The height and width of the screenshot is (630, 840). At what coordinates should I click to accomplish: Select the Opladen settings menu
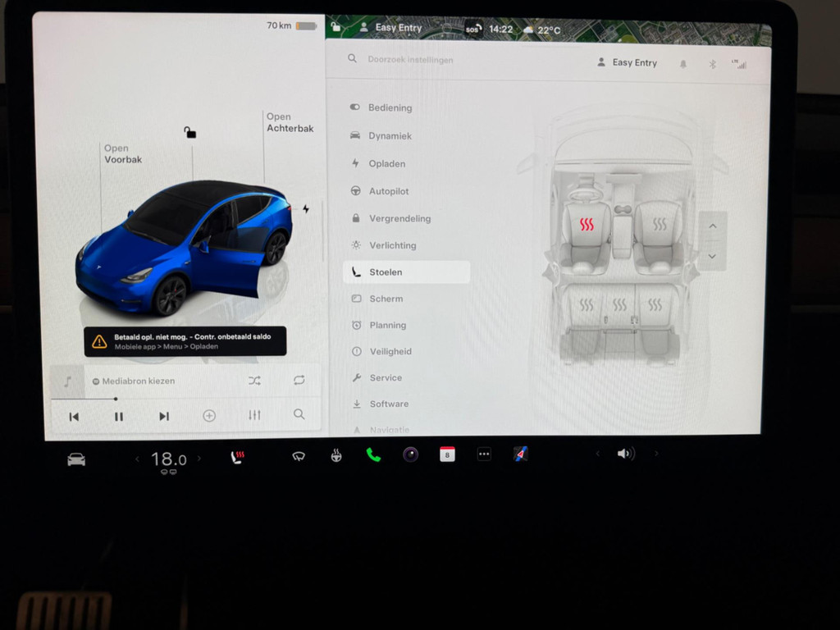(x=386, y=164)
